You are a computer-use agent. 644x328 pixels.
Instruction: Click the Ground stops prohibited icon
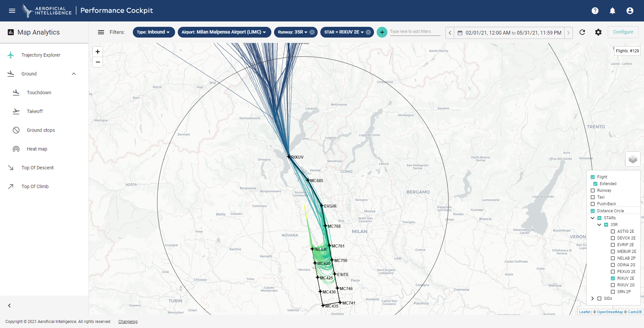click(x=16, y=130)
